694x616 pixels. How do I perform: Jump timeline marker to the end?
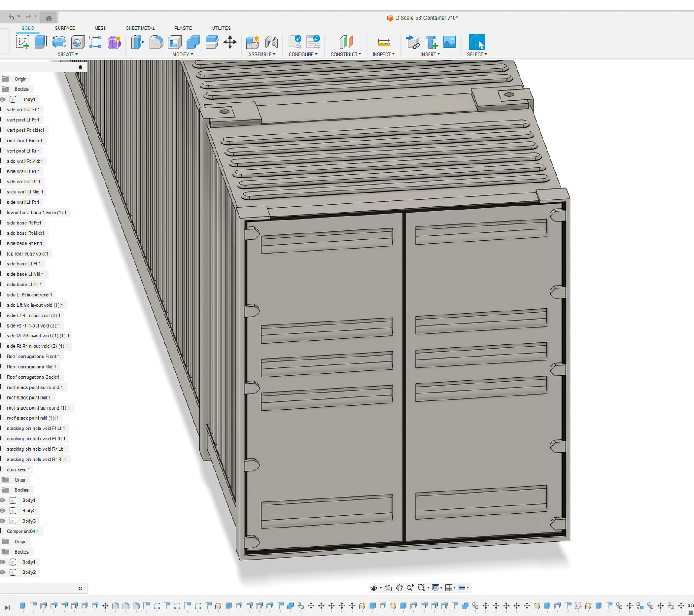tap(7, 608)
